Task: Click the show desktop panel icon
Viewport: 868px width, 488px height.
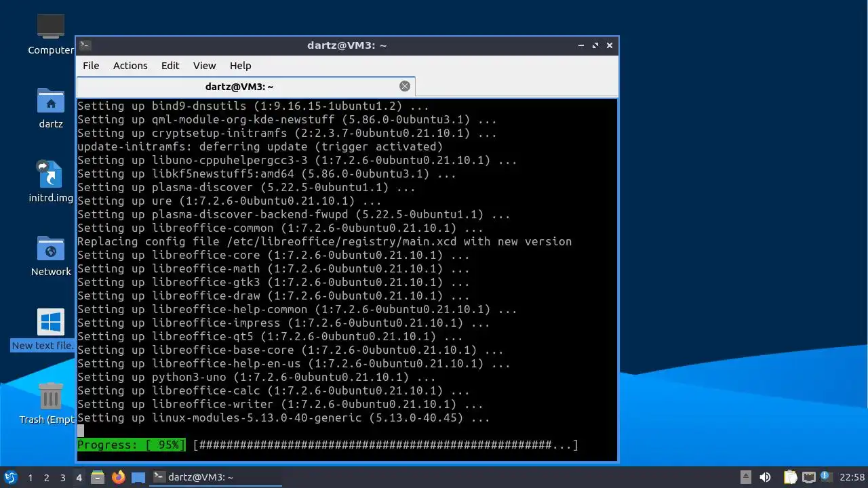Action: 138,477
